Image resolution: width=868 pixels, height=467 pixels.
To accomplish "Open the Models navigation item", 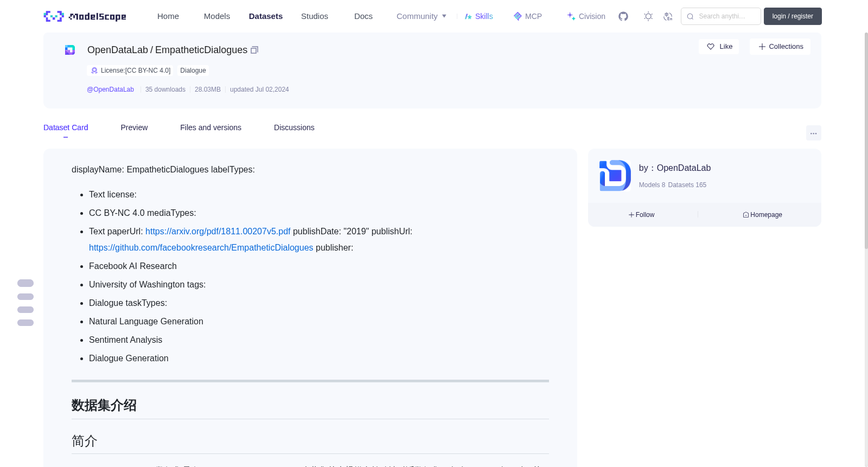I will tap(217, 16).
